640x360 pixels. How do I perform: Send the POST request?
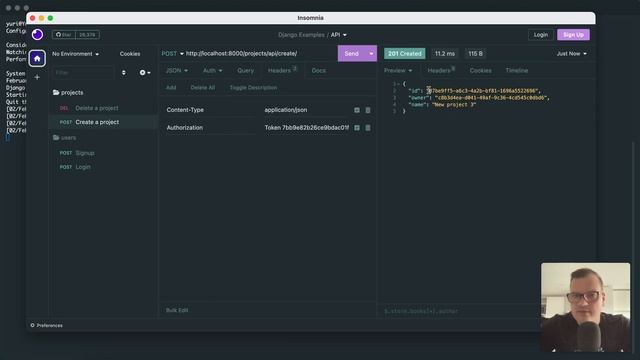click(351, 53)
